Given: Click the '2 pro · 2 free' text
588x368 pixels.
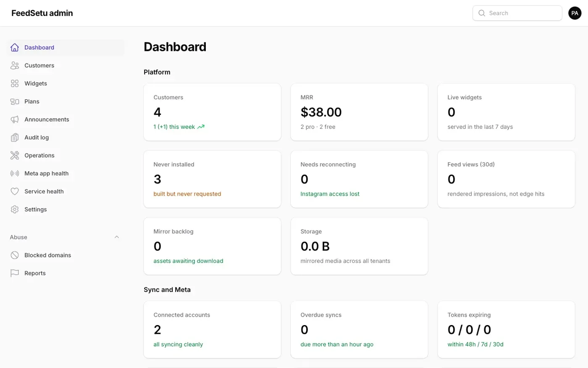Looking at the screenshot, I should click(x=318, y=127).
